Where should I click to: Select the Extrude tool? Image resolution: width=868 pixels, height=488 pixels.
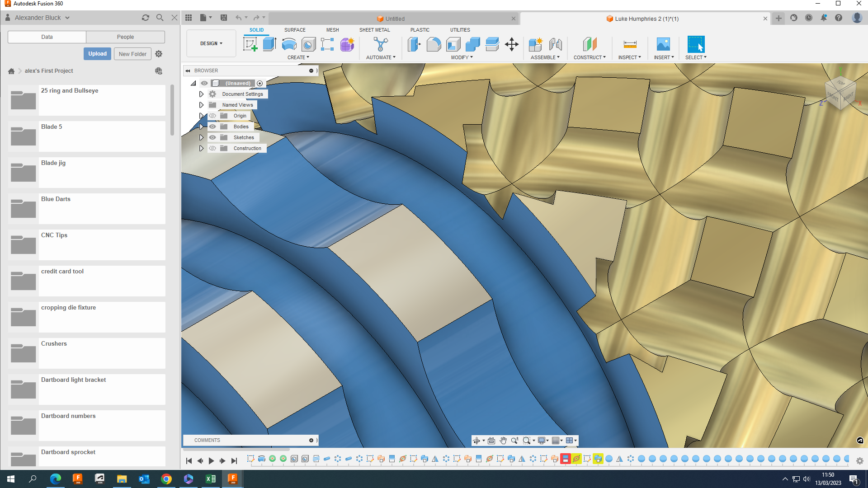pyautogui.click(x=269, y=44)
